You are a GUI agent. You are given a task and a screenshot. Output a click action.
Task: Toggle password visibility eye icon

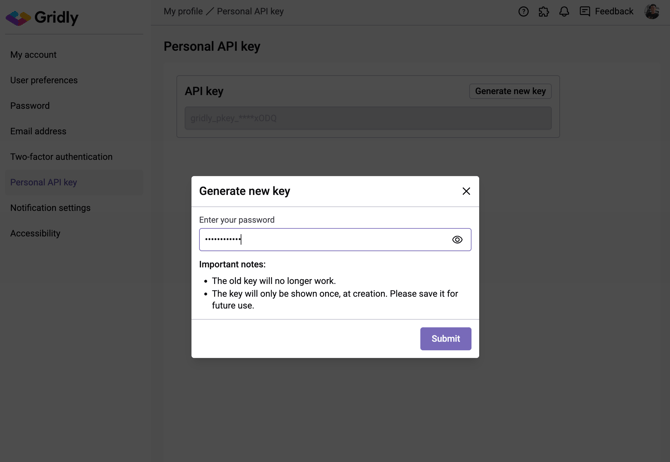pyautogui.click(x=457, y=240)
